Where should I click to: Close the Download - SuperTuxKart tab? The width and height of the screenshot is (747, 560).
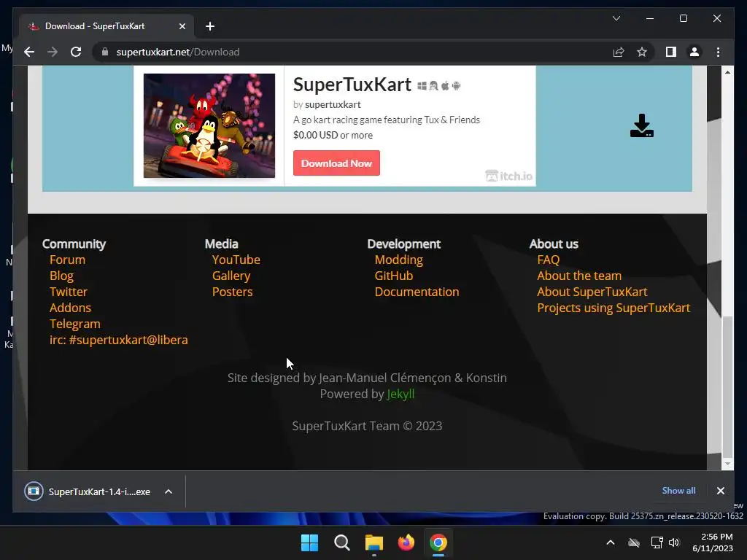182,26
